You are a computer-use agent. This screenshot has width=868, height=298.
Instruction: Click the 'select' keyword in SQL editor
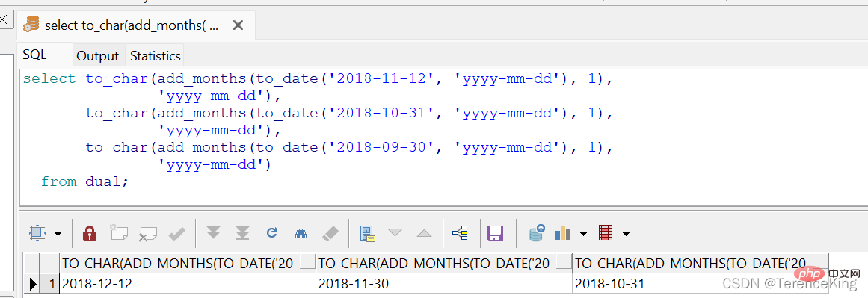[49, 79]
